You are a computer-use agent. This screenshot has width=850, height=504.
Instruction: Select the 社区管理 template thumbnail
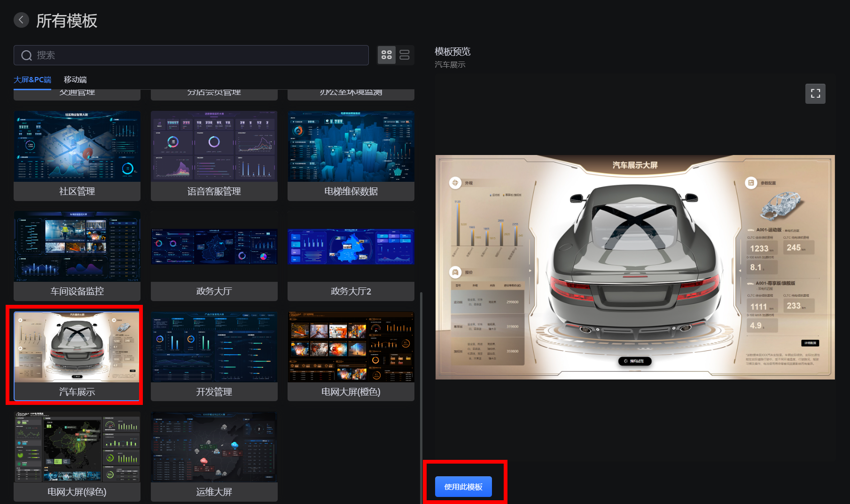click(77, 147)
